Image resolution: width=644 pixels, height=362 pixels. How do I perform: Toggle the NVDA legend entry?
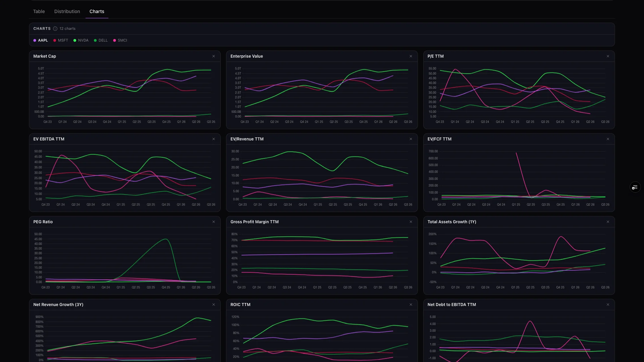tap(81, 40)
